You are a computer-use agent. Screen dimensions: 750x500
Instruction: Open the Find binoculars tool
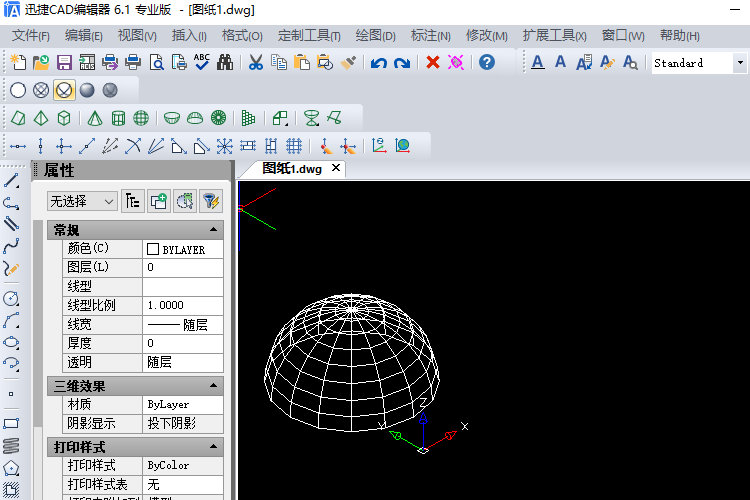225,62
